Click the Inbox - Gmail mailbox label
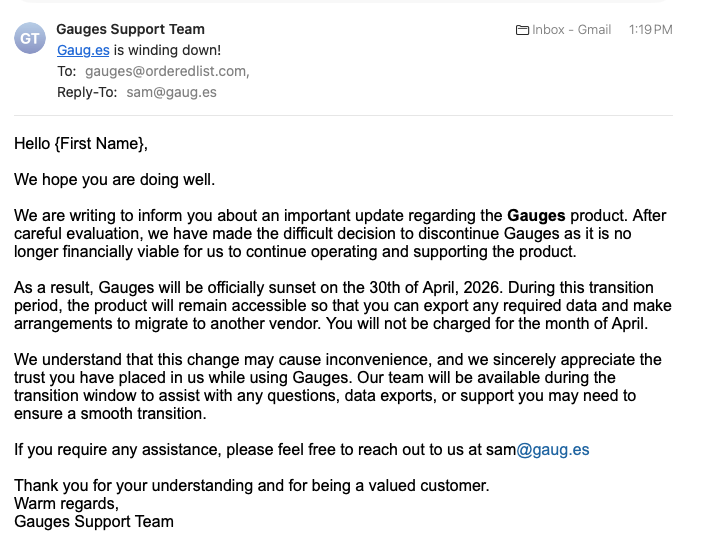The height and width of the screenshot is (541, 703). [571, 30]
